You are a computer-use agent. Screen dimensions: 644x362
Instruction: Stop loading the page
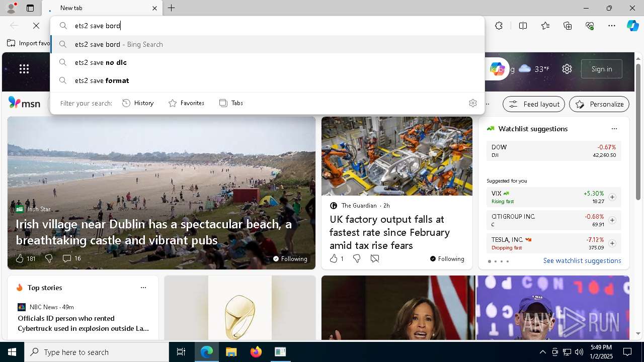pos(36,26)
